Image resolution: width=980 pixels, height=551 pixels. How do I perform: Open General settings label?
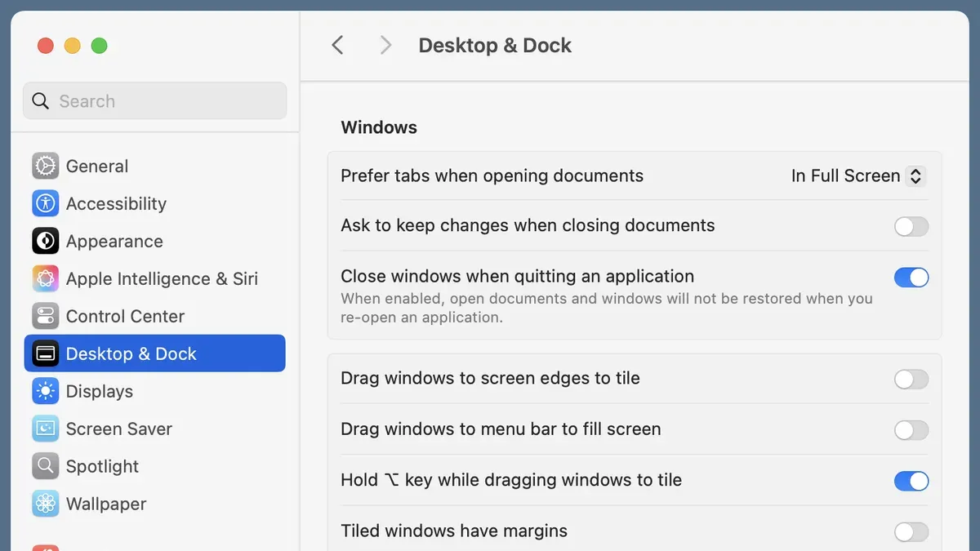click(x=97, y=166)
